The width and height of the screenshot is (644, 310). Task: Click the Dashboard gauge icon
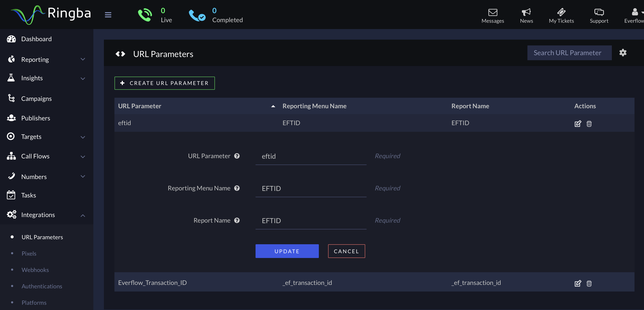[x=11, y=39]
